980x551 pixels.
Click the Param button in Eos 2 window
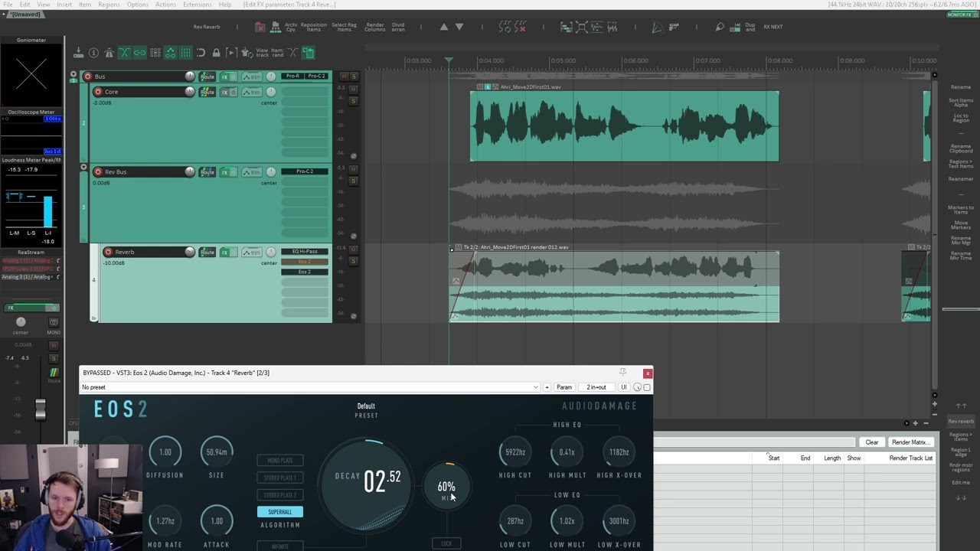coord(564,387)
